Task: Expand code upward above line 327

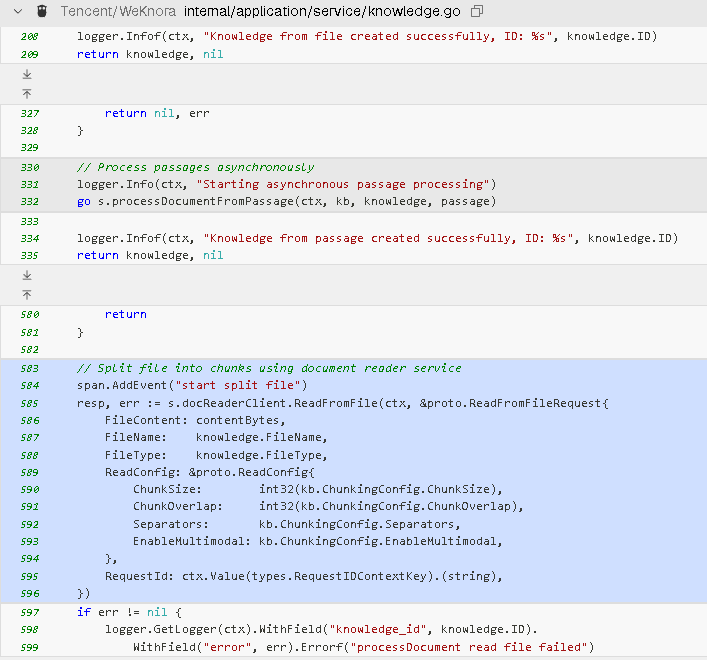Action: pyautogui.click(x=27, y=94)
